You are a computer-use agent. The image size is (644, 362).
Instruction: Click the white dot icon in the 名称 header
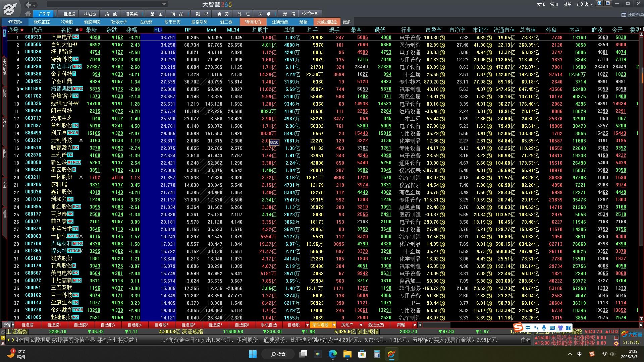tap(77, 30)
